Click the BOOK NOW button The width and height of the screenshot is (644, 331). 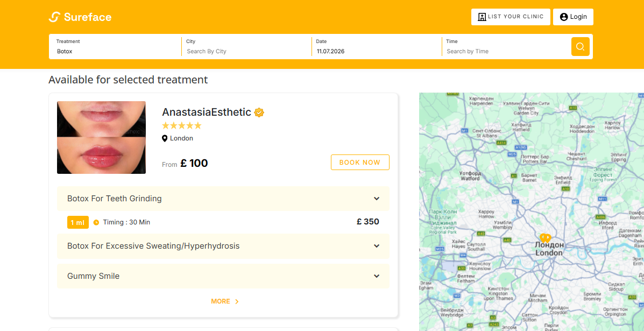(x=360, y=162)
